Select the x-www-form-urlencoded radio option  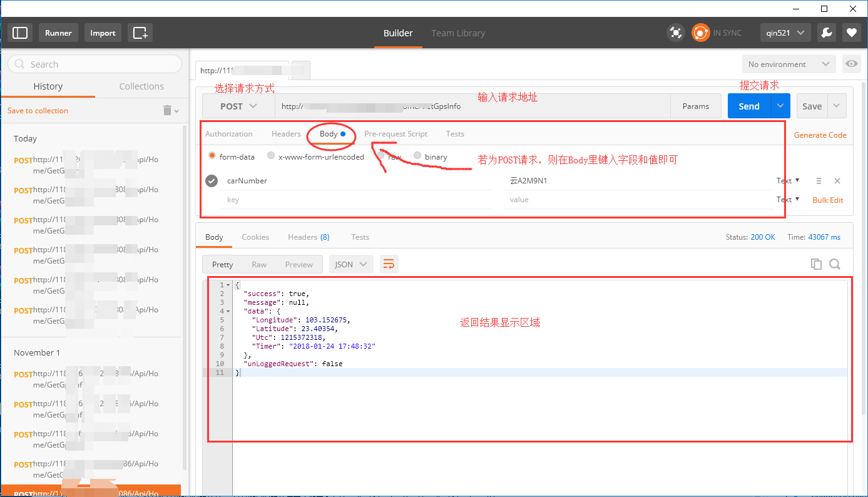pos(271,156)
